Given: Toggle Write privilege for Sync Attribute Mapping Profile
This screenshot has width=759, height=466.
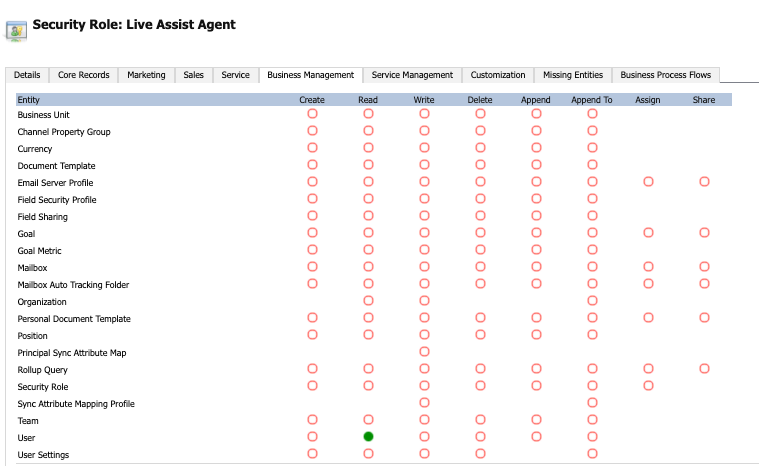Looking at the screenshot, I should pos(425,402).
